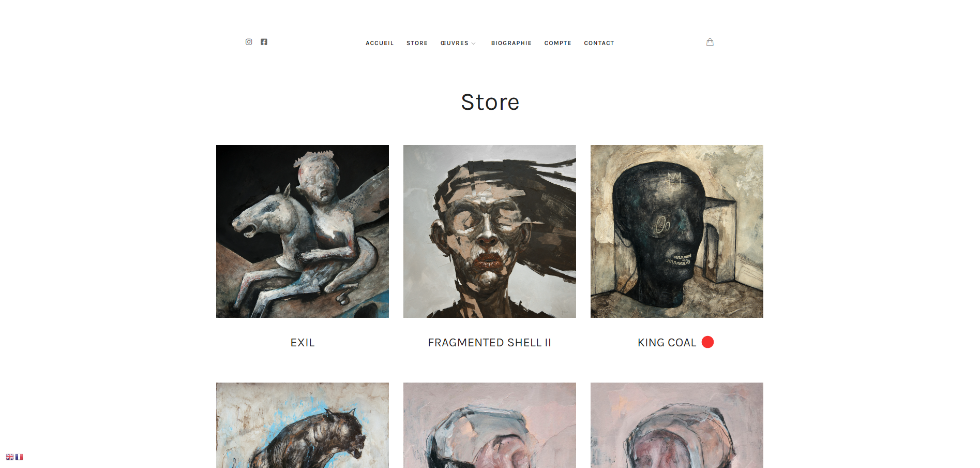This screenshot has height=468, width=980.
Task: View the King Coal black head thumbnail
Action: [677, 231]
